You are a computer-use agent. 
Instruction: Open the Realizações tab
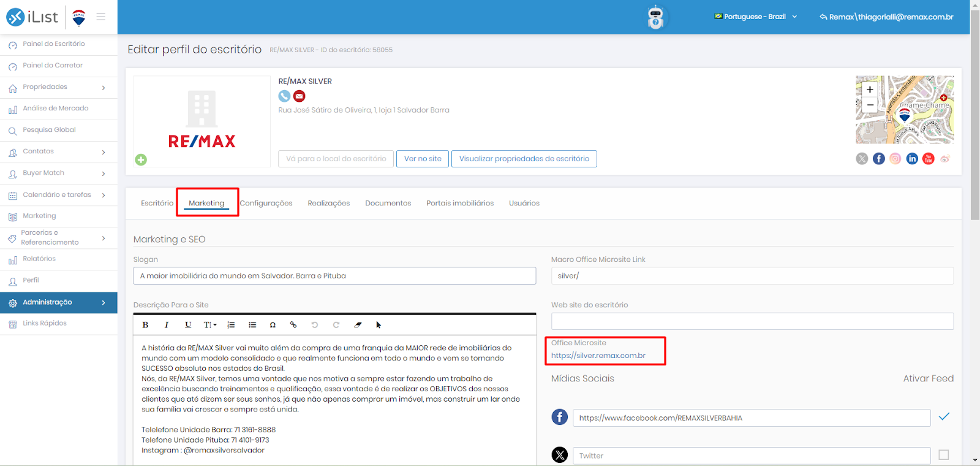coord(328,203)
